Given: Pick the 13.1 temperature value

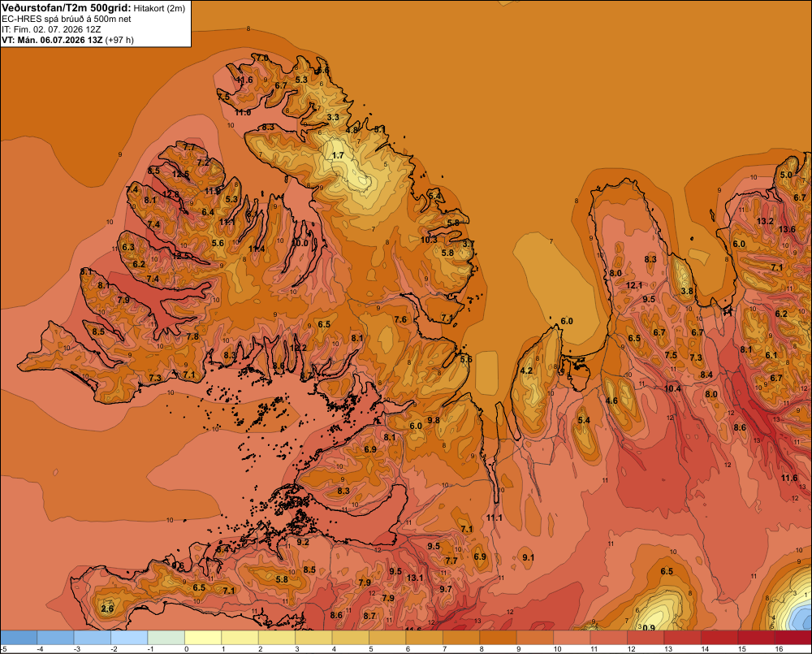Looking at the screenshot, I should (415, 578).
